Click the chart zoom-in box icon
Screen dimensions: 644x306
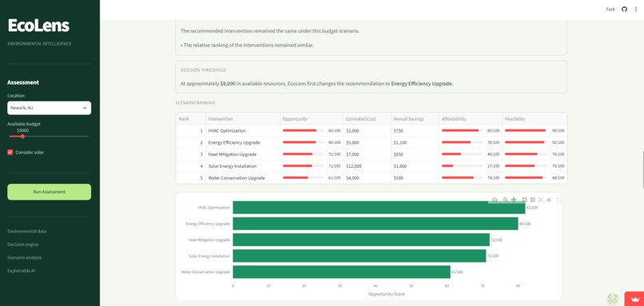click(524, 200)
